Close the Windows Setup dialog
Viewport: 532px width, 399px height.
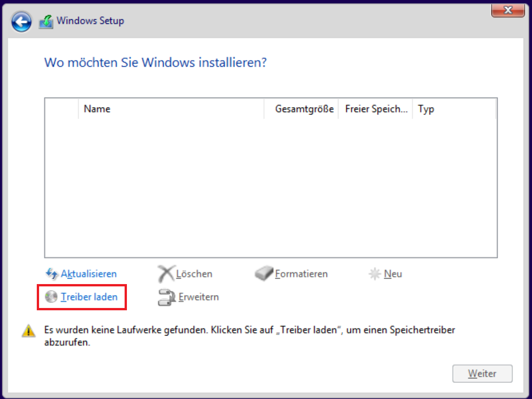click(508, 10)
